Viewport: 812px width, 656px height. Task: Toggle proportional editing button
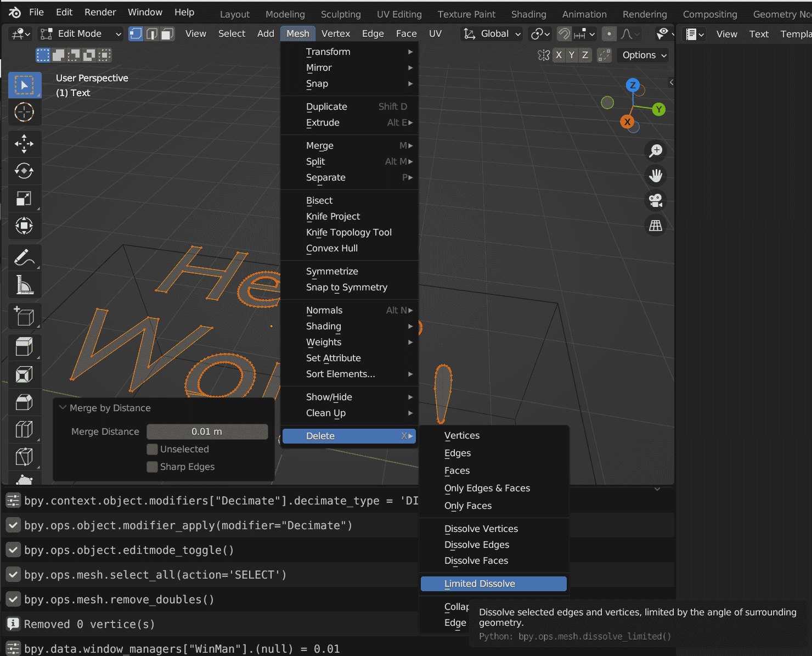(x=609, y=34)
